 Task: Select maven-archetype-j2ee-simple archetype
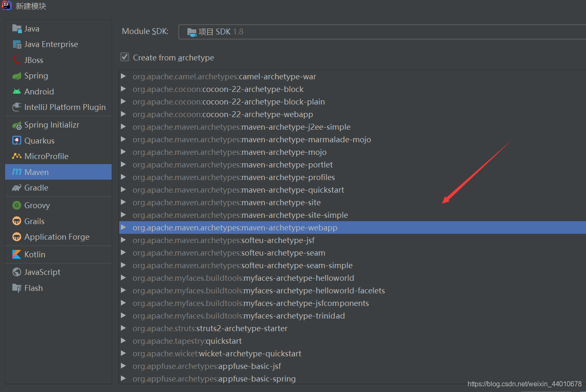(x=353, y=127)
